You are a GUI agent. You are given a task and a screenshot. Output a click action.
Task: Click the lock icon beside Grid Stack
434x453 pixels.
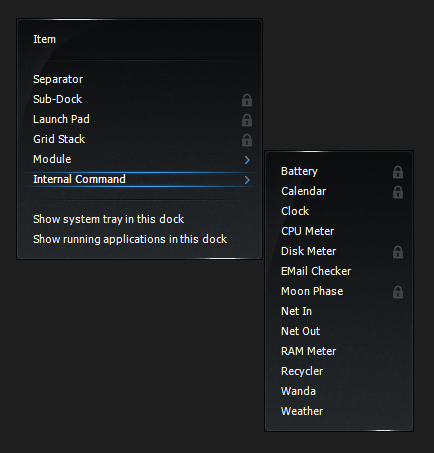[247, 140]
